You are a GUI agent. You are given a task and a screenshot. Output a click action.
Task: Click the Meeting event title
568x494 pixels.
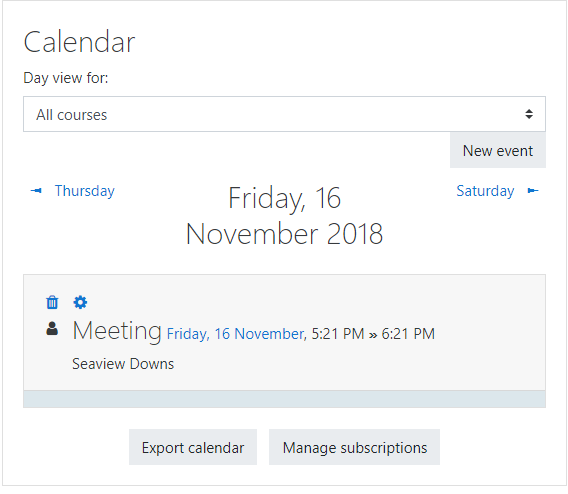[117, 330]
